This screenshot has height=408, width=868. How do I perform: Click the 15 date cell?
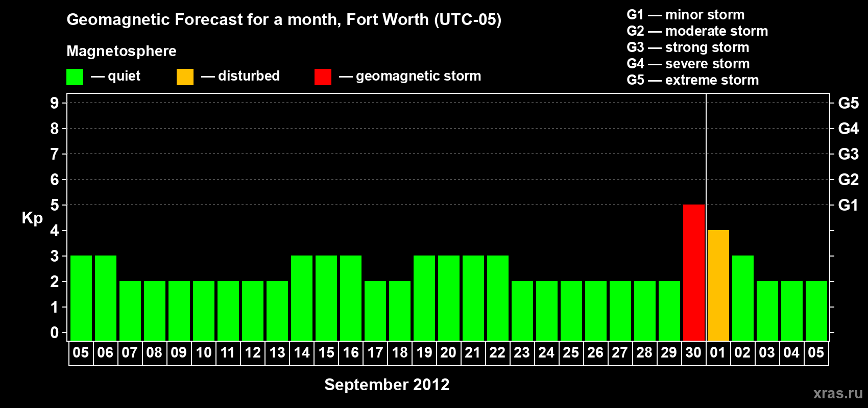click(x=326, y=353)
